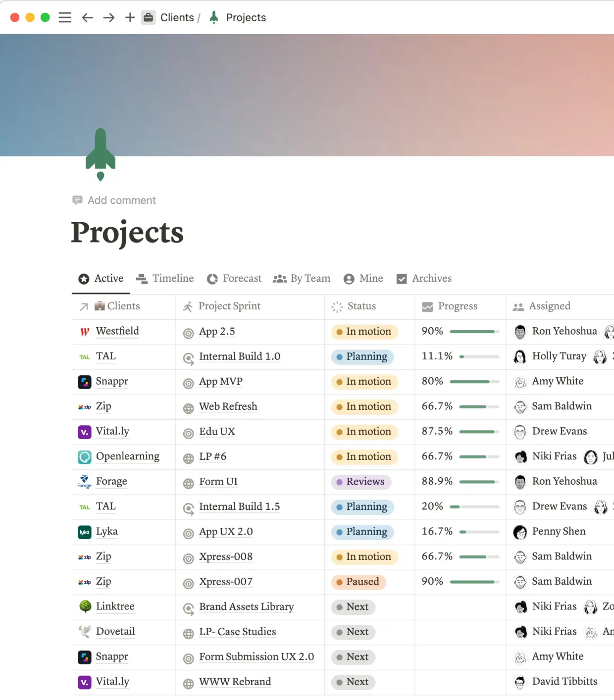Viewport: 614px width, 700px height.
Task: Click Ron Yehoshua's avatar on Form UI row
Action: [x=520, y=482]
